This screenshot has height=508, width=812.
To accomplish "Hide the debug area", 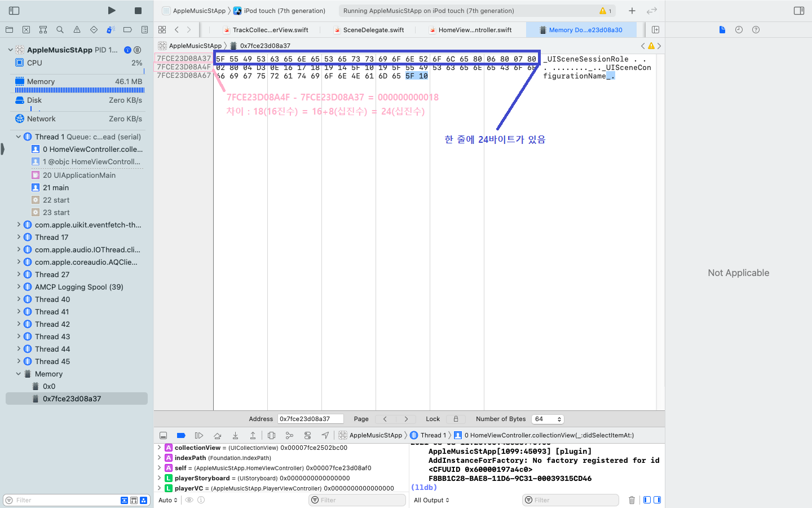I will (x=163, y=435).
